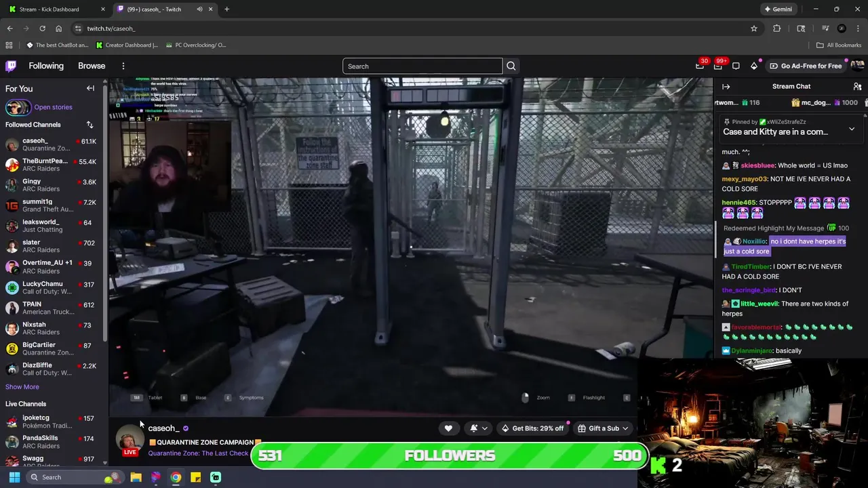Open stories link in sidebar
Screen dimensions: 868x488
(53, 107)
